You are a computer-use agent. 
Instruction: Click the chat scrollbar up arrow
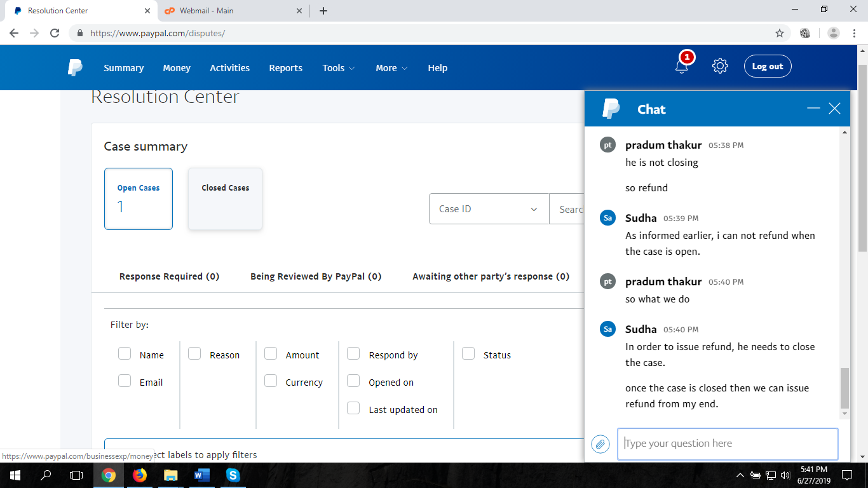tap(844, 132)
